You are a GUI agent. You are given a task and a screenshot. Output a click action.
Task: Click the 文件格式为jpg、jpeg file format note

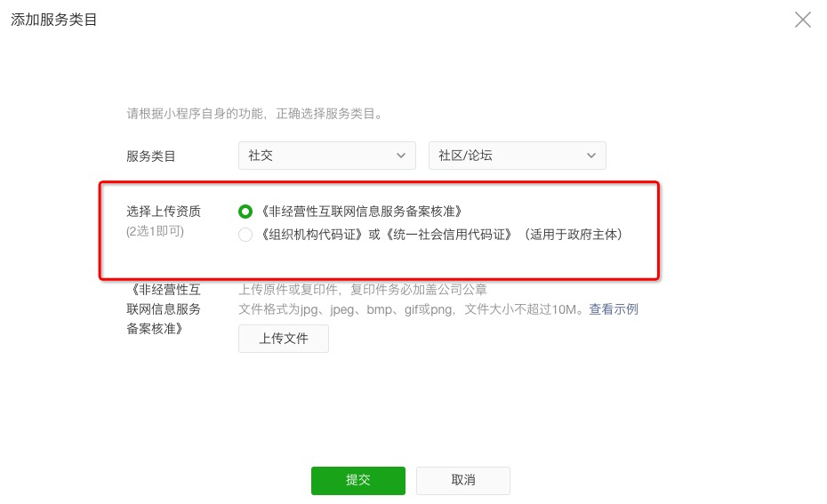(412, 309)
